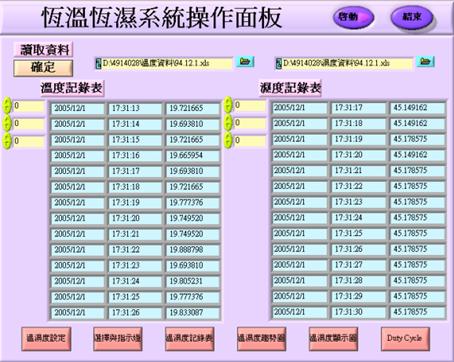Screen dimensions: 454x362
Task: Go to the 溫濕度趨勢圖 page
Action: tap(262, 339)
